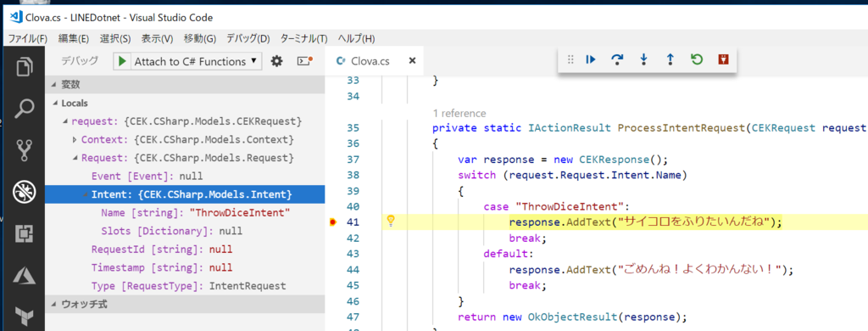868x331 pixels.
Task: Open the ヘルプ(H) menu
Action: [x=356, y=39]
